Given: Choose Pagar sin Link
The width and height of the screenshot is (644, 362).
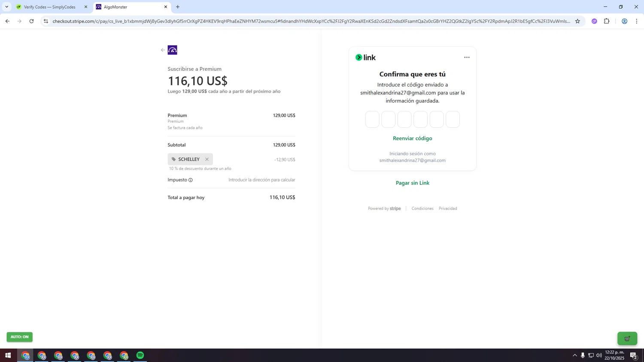Looking at the screenshot, I should (413, 183).
